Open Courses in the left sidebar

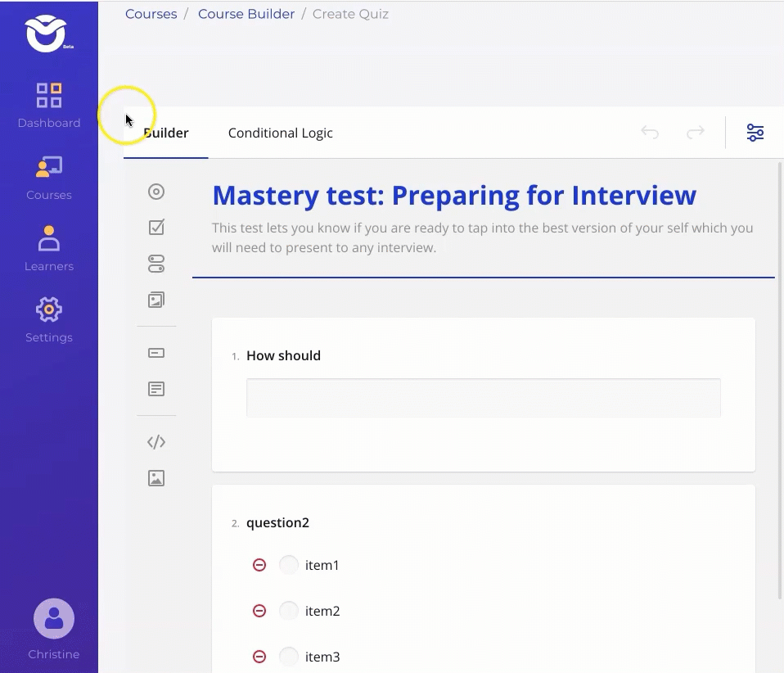(x=49, y=178)
